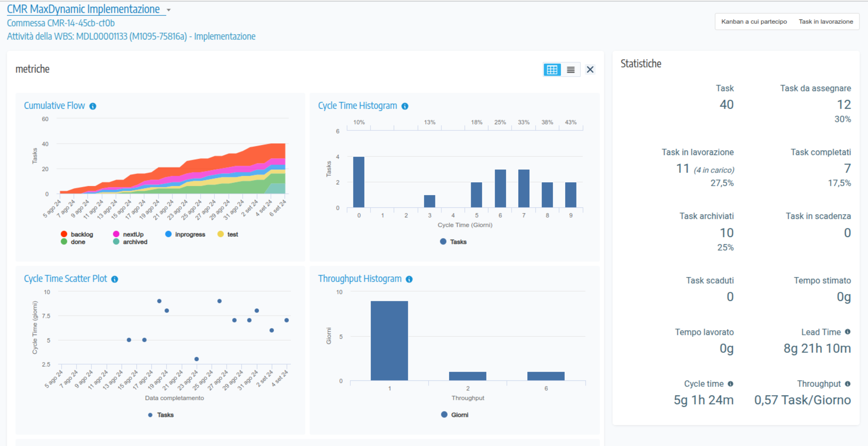Image resolution: width=868 pixels, height=446 pixels.
Task: Toggle the test legend series
Action: [228, 234]
